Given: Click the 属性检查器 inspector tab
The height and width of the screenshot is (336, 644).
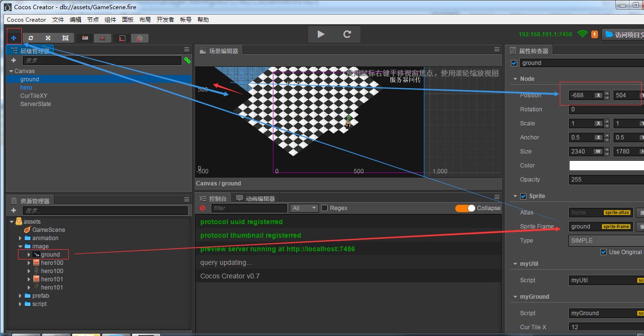Looking at the screenshot, I should pos(528,51).
